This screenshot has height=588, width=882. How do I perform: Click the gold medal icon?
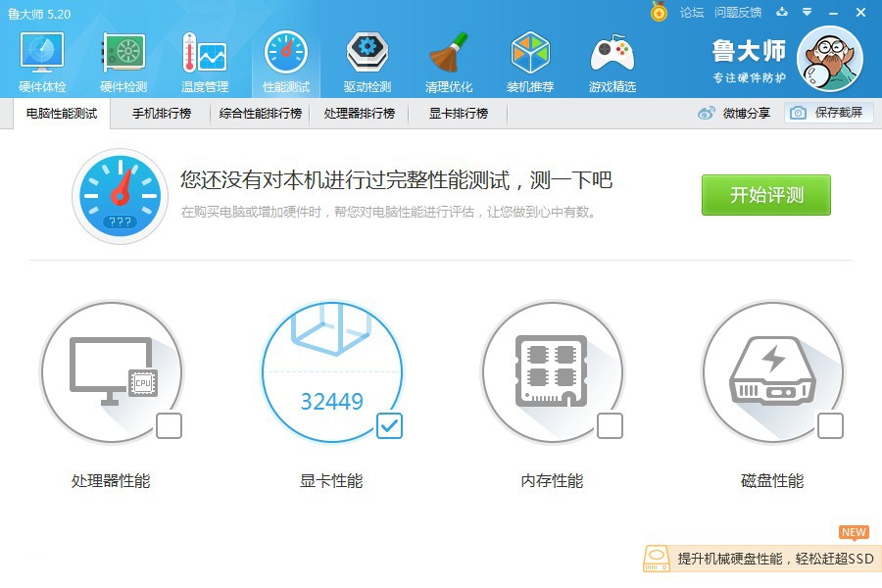pyautogui.click(x=659, y=11)
